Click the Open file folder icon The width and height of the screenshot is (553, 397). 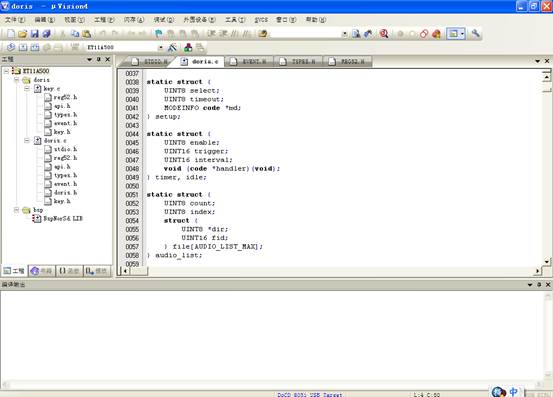point(23,34)
